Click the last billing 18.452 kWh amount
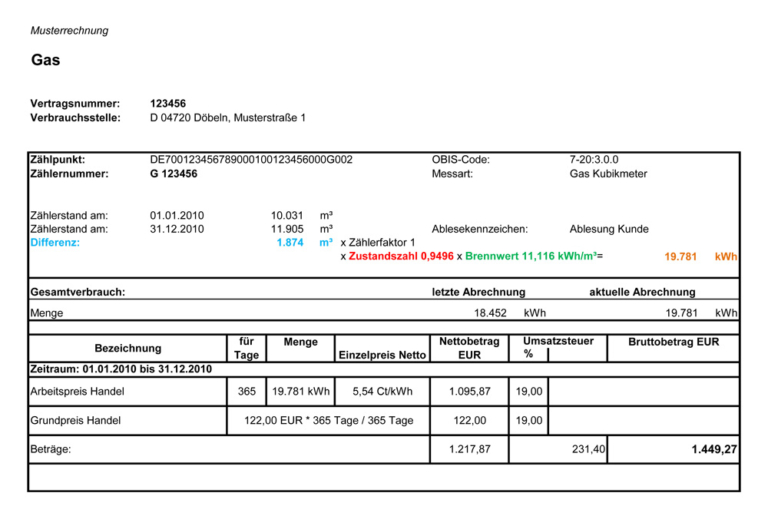 click(x=510, y=313)
